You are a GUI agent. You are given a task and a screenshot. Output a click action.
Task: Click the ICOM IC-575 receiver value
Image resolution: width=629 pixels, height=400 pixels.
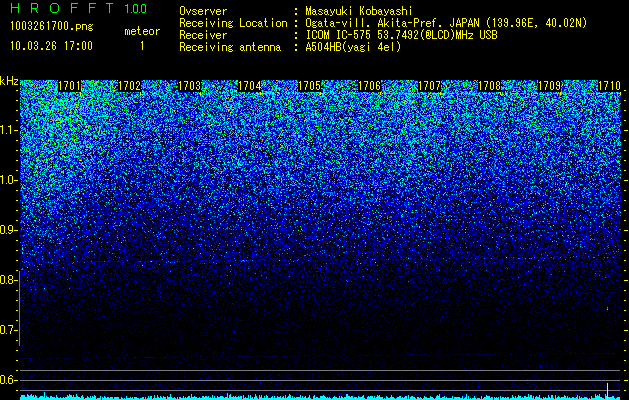[x=401, y=35]
